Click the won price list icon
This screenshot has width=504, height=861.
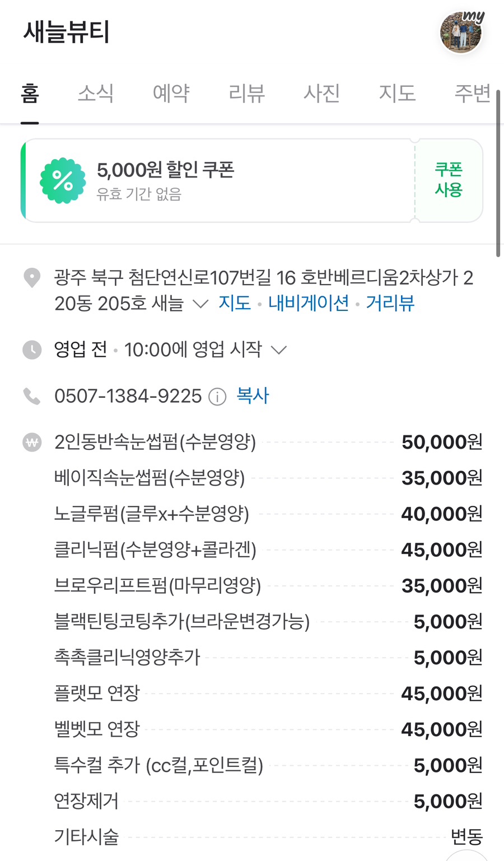pos(32,443)
